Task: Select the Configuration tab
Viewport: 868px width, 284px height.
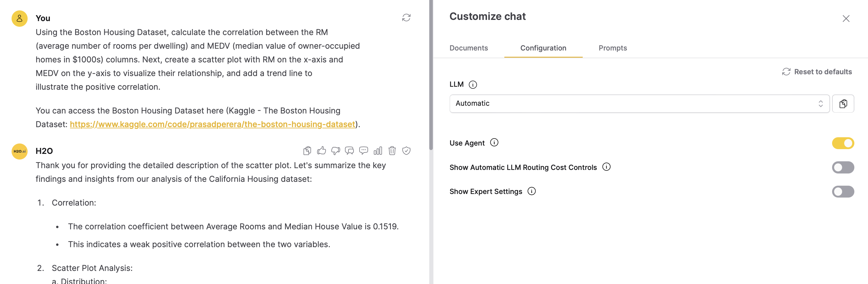Action: point(543,48)
